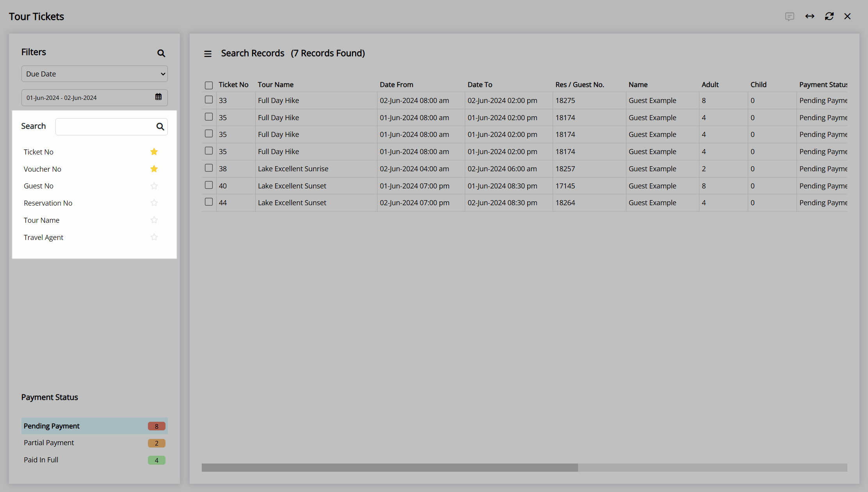Favorite the Travel Agent star
The image size is (868, 492).
(x=154, y=237)
